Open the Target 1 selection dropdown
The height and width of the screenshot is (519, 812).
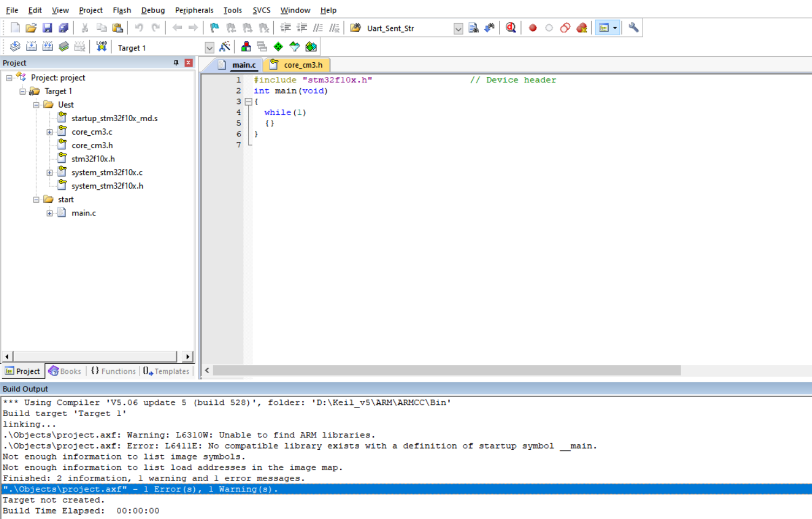pos(209,48)
